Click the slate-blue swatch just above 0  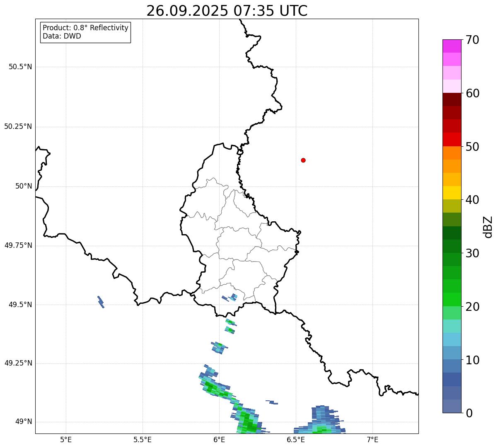(452, 406)
